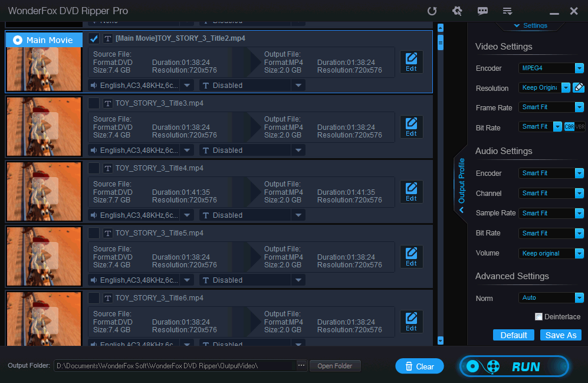This screenshot has height=383, width=588.
Task: Open the feedback chat bubble icon
Action: [482, 11]
